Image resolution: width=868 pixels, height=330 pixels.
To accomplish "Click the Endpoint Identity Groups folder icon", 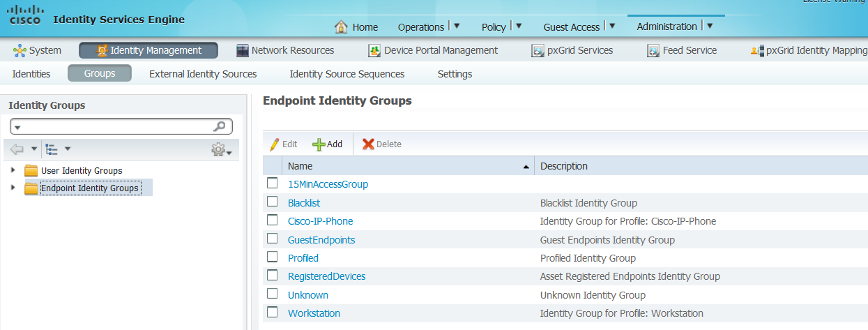I will tap(31, 188).
